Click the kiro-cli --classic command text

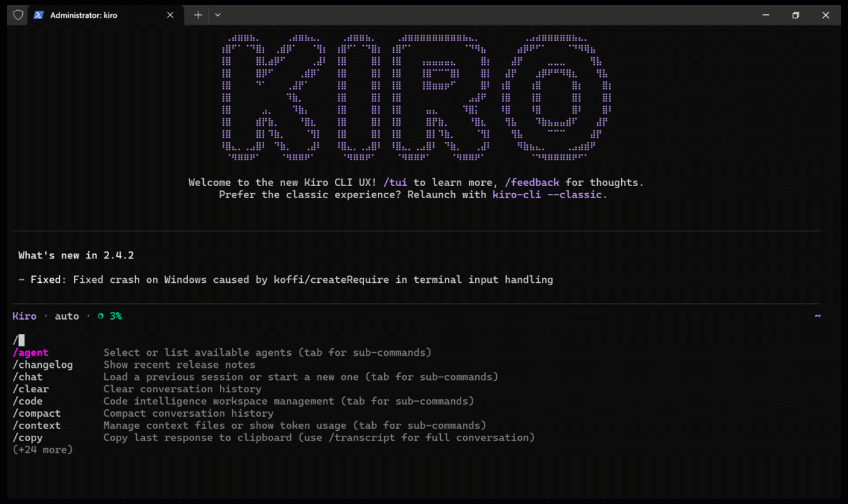point(547,195)
